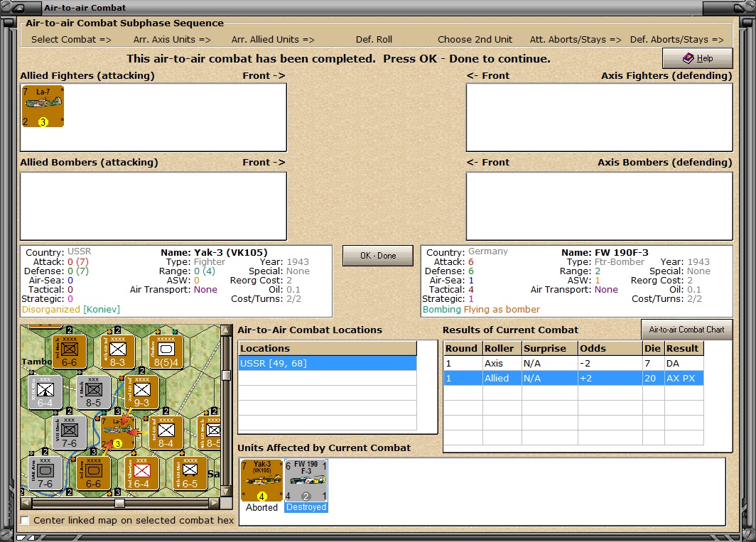Click the 8-3 infantry army counter
This screenshot has height=542, width=756.
tap(117, 352)
